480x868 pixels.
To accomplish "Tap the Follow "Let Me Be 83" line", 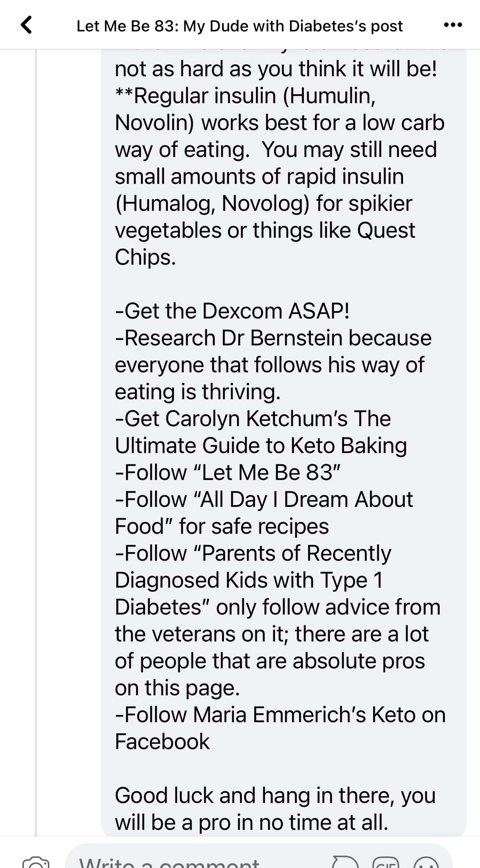I will pyautogui.click(x=228, y=473).
